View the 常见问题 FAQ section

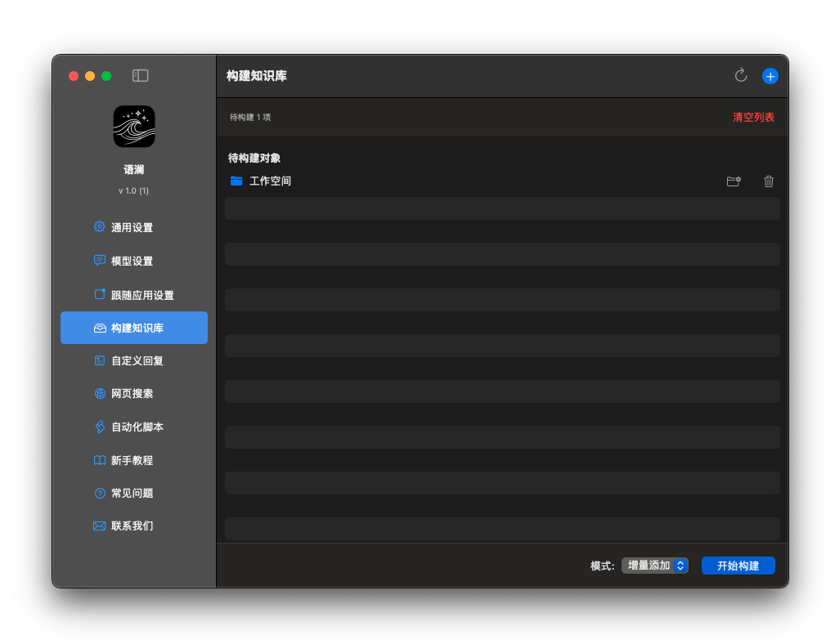click(133, 493)
